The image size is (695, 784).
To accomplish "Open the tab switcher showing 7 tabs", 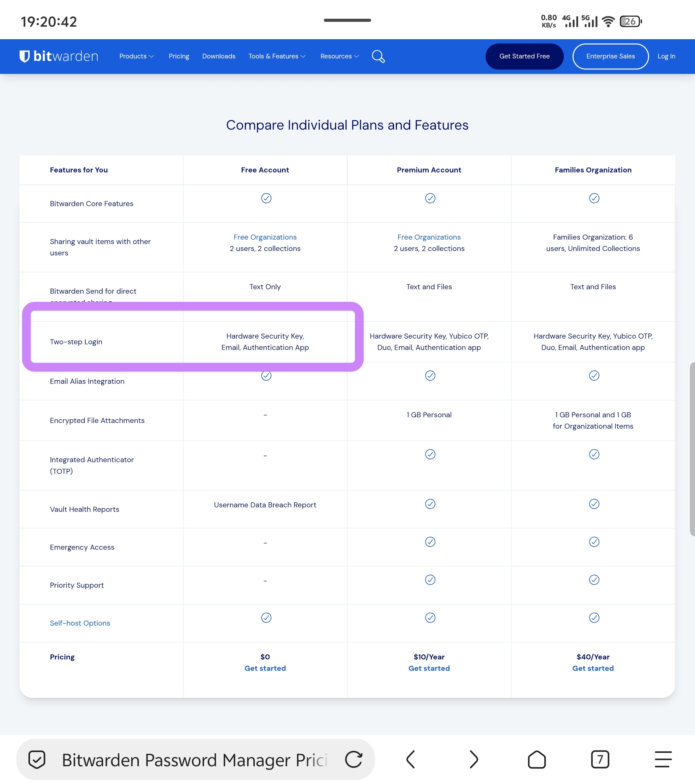I will [x=600, y=759].
